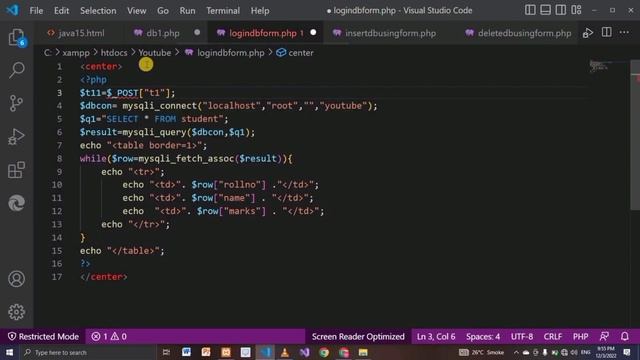640x360 pixels.
Task: Click the logindbform.php breadcrumb item
Action: [225, 53]
